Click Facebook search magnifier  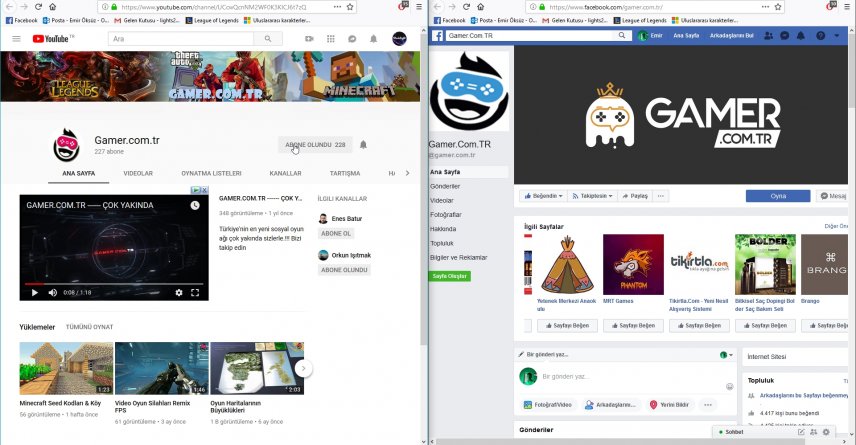(622, 35)
